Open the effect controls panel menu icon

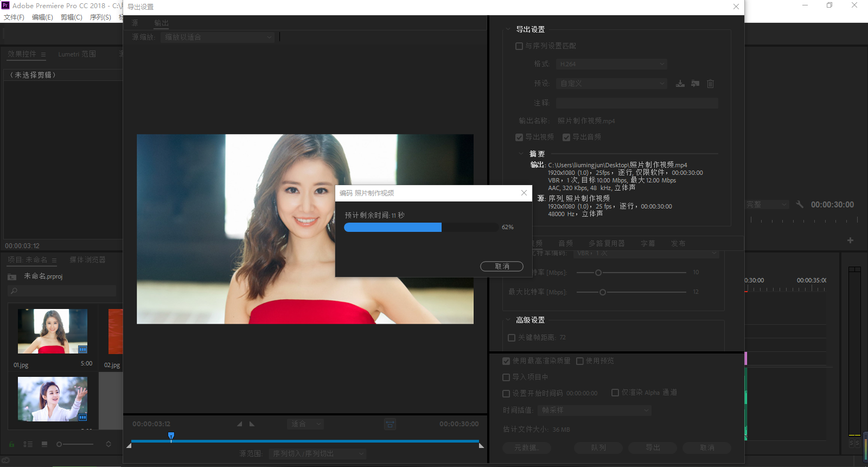tap(43, 54)
